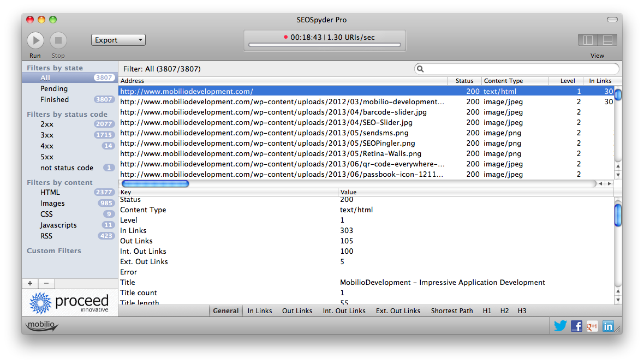Sort table by Content Type column header
Image resolution: width=644 pixels, height=364 pixels.
(515, 81)
